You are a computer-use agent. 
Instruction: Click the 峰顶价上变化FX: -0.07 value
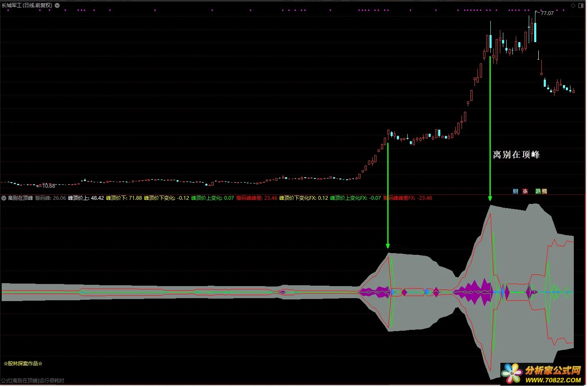356,198
